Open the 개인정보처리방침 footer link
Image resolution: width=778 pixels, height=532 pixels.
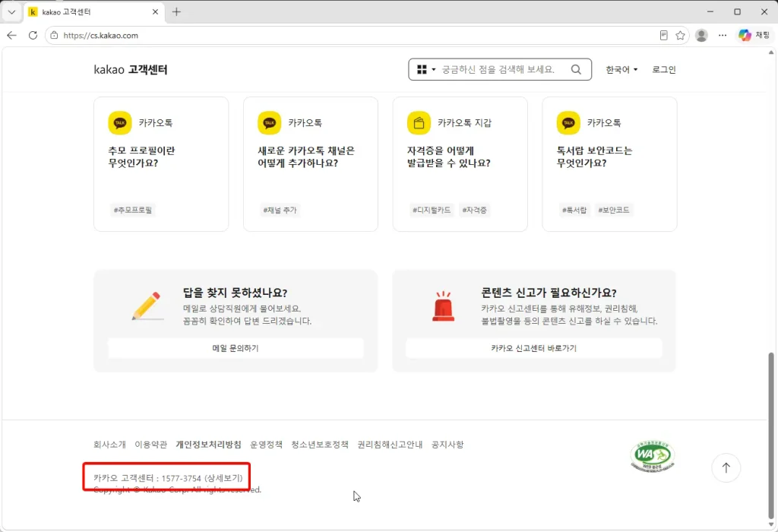(208, 444)
